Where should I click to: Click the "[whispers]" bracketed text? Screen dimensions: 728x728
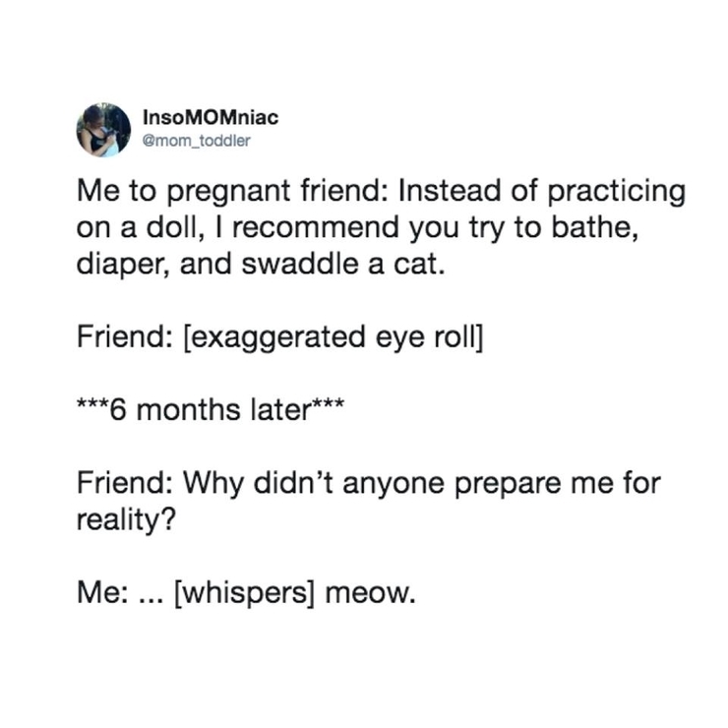pyautogui.click(x=243, y=594)
